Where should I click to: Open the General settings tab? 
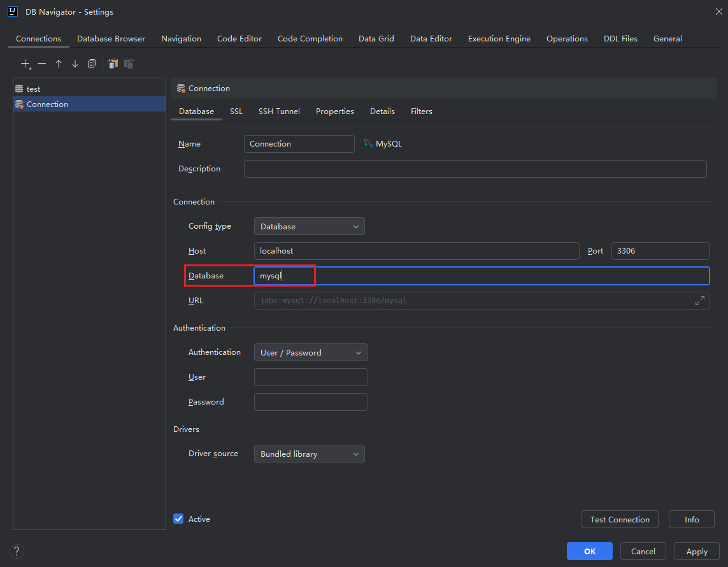pyautogui.click(x=667, y=38)
